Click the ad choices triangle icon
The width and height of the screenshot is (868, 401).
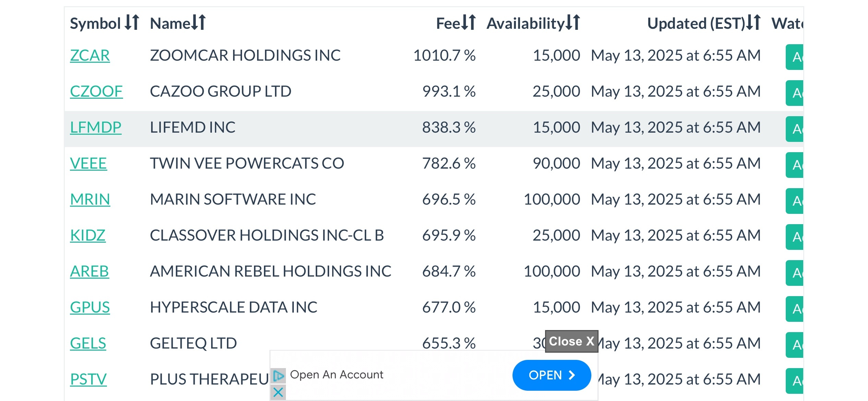(278, 376)
